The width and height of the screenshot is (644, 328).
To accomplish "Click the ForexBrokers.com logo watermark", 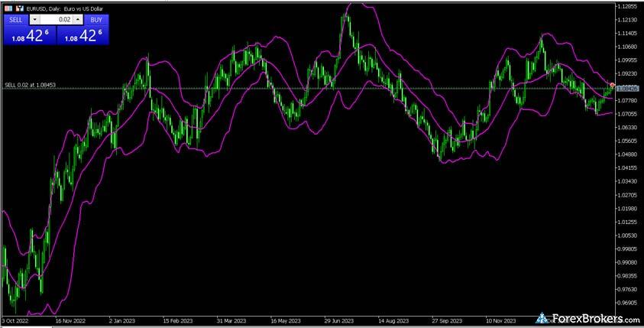I will (x=587, y=317).
